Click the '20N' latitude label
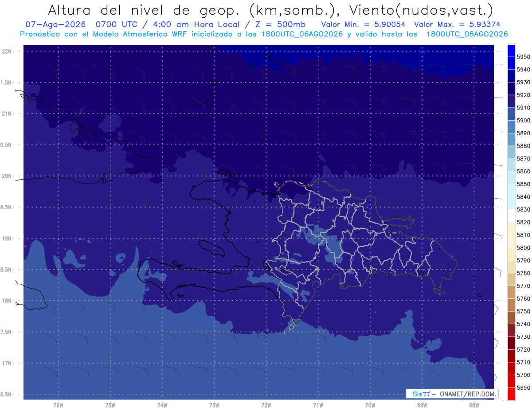Screen dimensions: 532x411 (x=7, y=176)
